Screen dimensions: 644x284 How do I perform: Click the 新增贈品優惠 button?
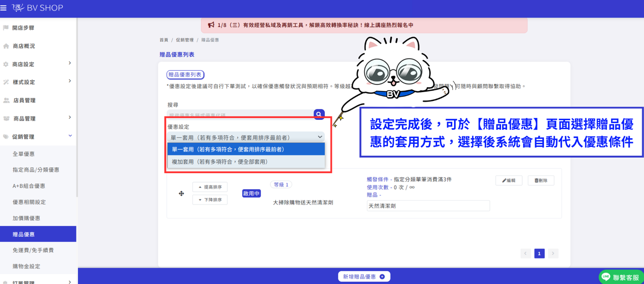[364, 277]
